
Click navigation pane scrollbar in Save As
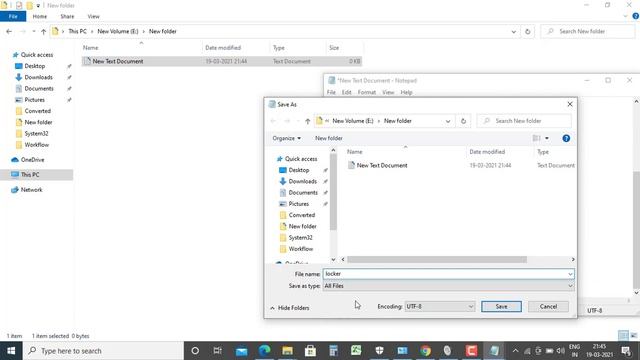pos(333,192)
